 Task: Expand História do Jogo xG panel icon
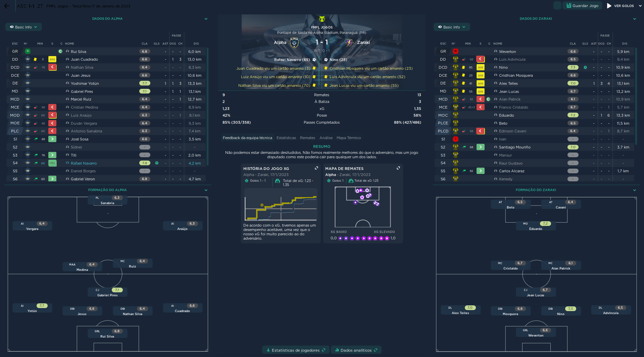pyautogui.click(x=316, y=168)
